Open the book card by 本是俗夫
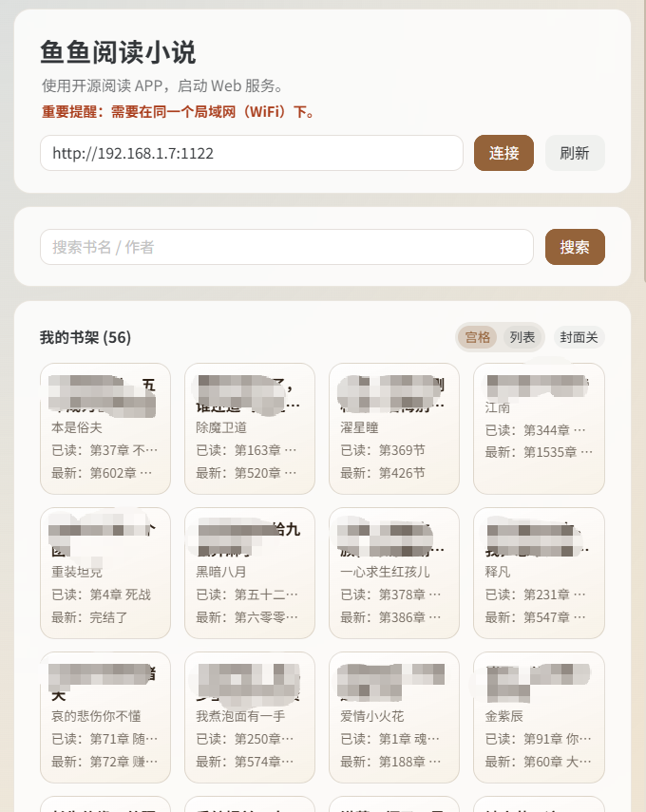Viewport: 646px width, 812px height. [105, 428]
